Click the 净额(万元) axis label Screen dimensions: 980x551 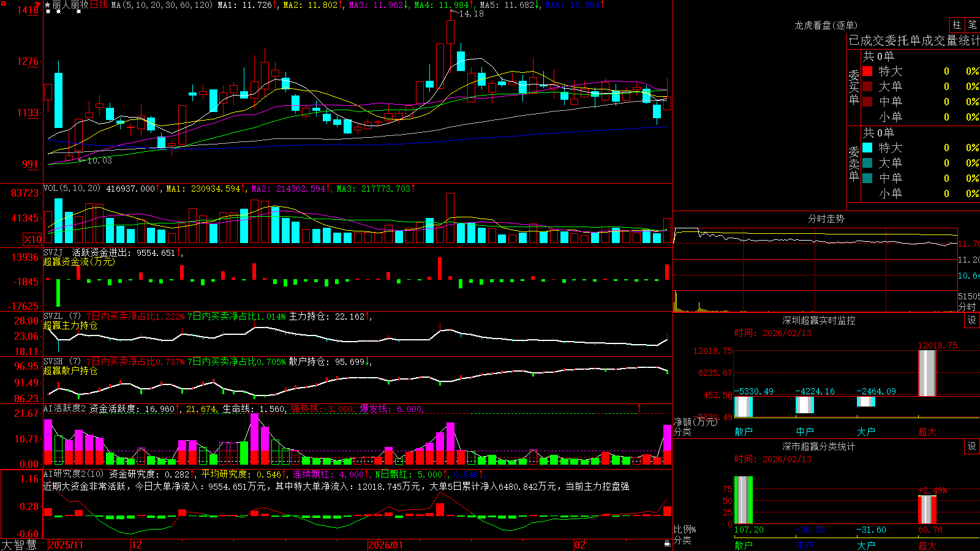(x=696, y=422)
